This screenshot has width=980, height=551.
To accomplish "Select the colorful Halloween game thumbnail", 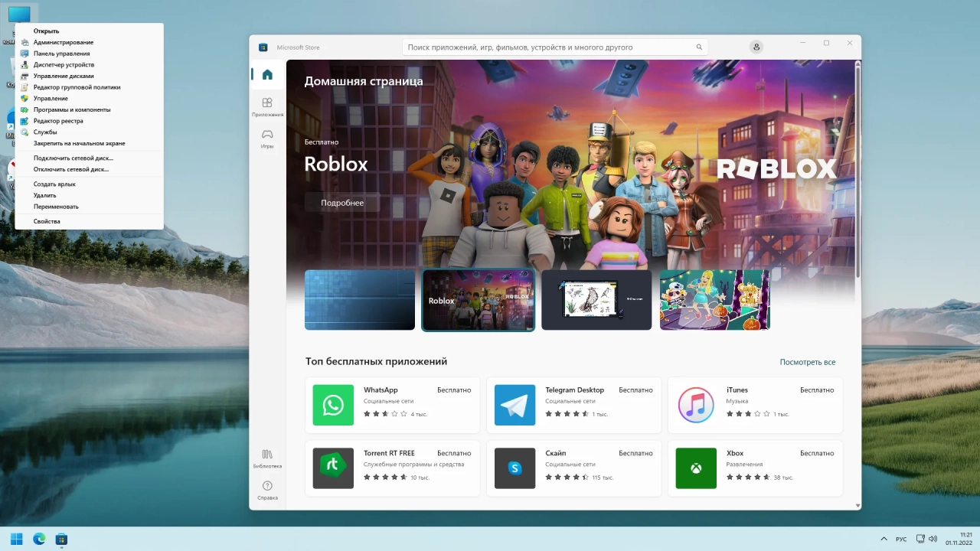I will click(715, 300).
